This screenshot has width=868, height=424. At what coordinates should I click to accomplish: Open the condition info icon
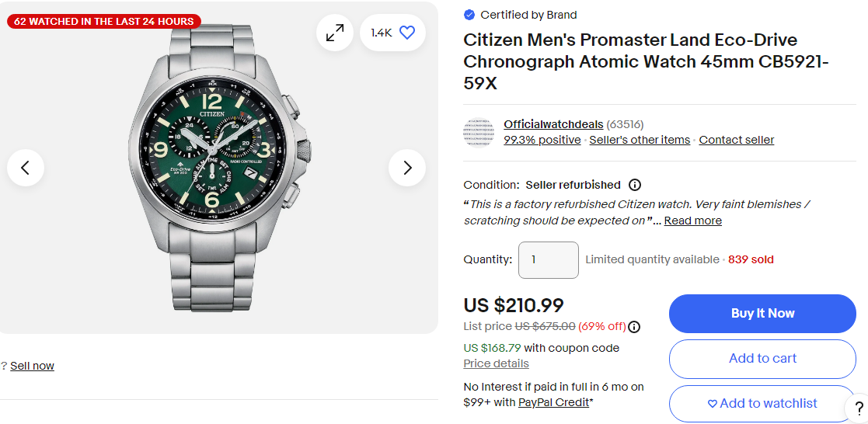(634, 185)
